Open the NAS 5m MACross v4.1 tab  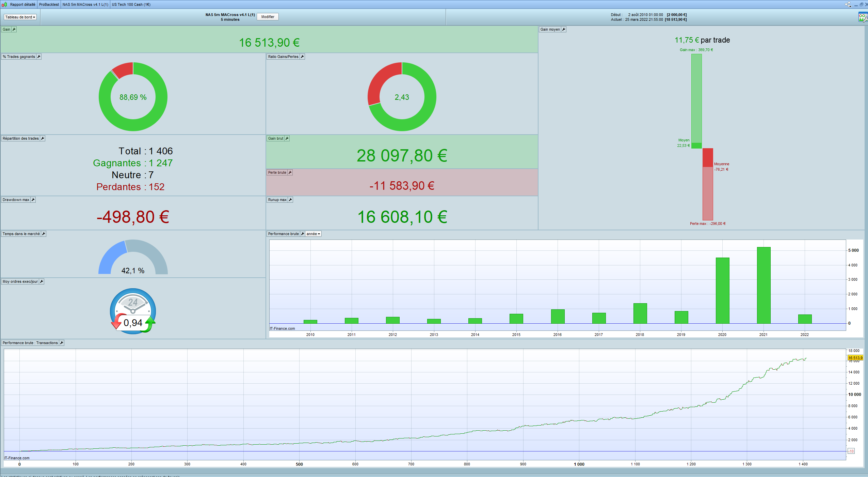(x=85, y=4)
